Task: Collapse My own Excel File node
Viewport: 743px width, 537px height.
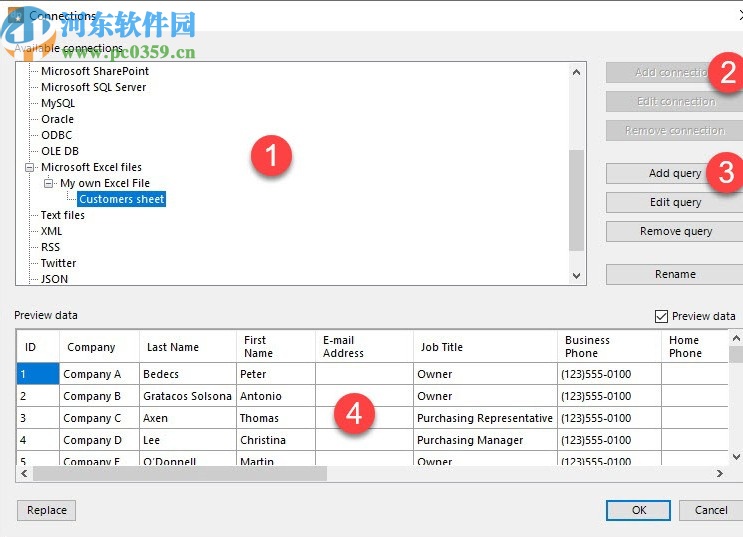Action: pos(48,183)
